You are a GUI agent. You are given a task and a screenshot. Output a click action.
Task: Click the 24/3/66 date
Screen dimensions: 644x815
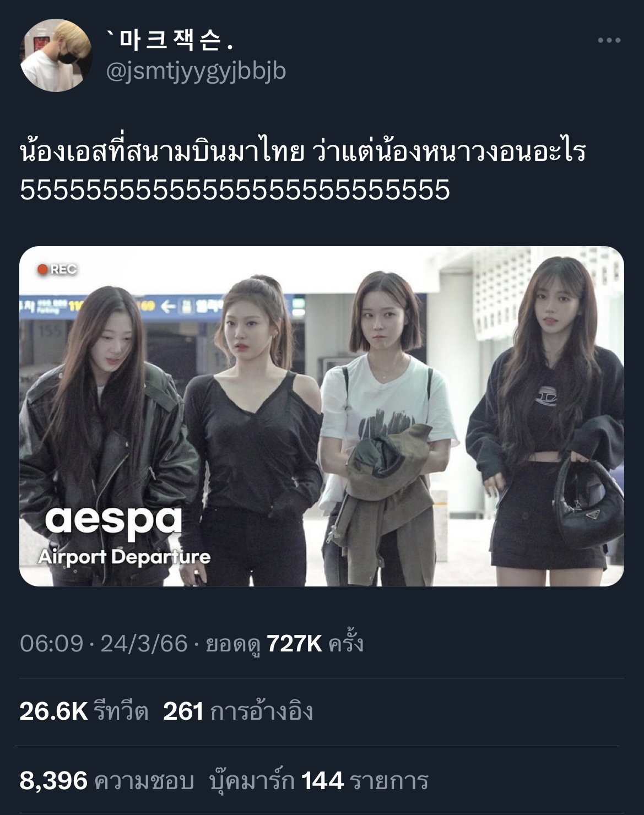click(144, 643)
